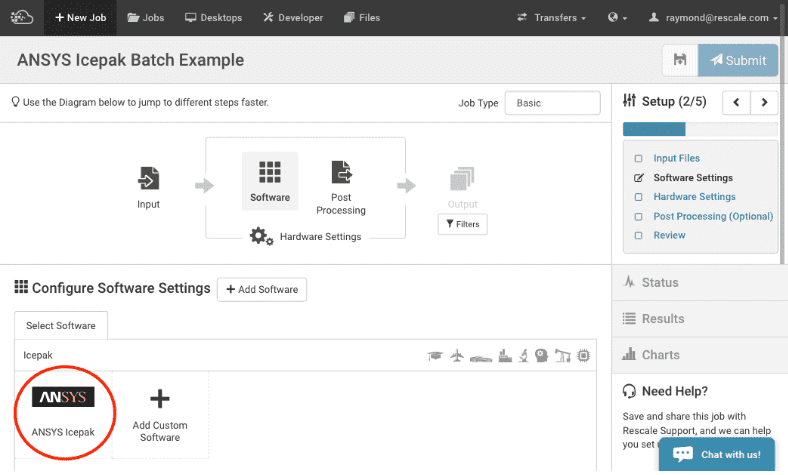788x475 pixels.
Task: Expand the Charts panel
Action: pos(700,355)
